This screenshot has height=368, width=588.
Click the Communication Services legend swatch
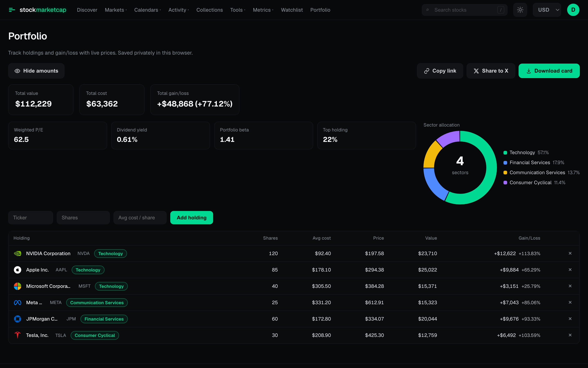[x=505, y=173]
